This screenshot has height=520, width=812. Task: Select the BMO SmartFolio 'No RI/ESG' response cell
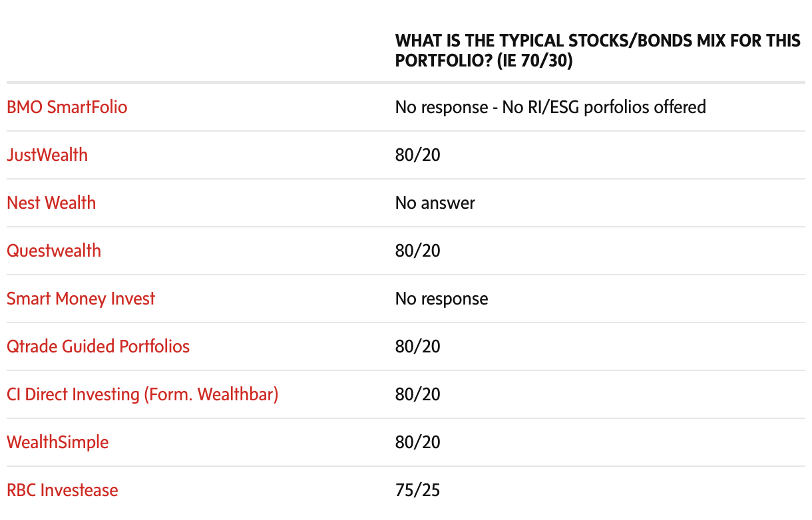(x=550, y=107)
